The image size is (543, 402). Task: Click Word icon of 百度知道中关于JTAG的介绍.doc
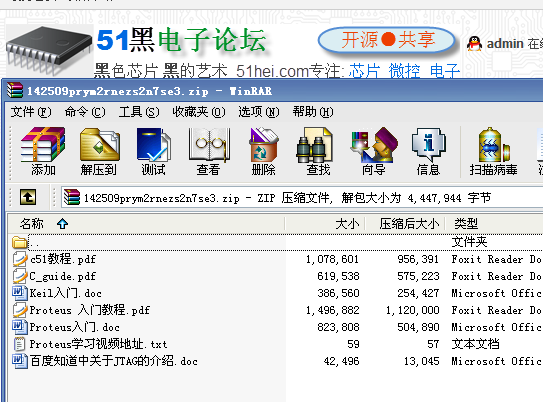click(20, 361)
